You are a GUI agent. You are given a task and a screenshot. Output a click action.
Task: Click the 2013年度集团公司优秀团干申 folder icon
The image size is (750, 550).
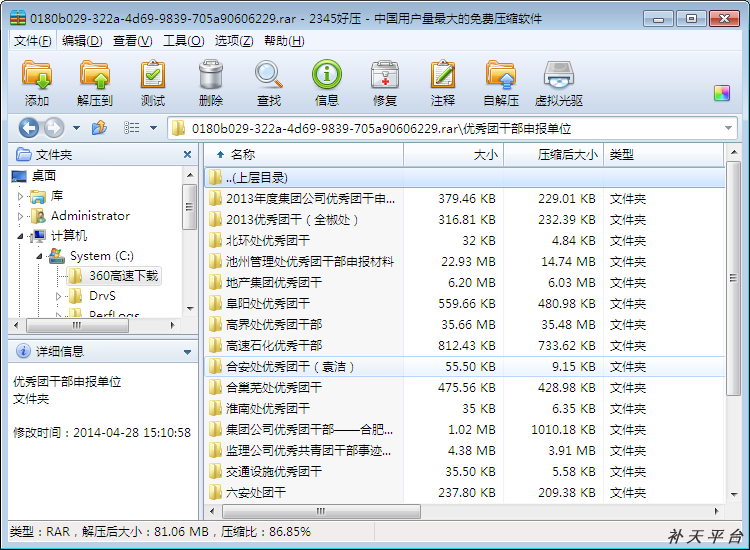[x=216, y=198]
